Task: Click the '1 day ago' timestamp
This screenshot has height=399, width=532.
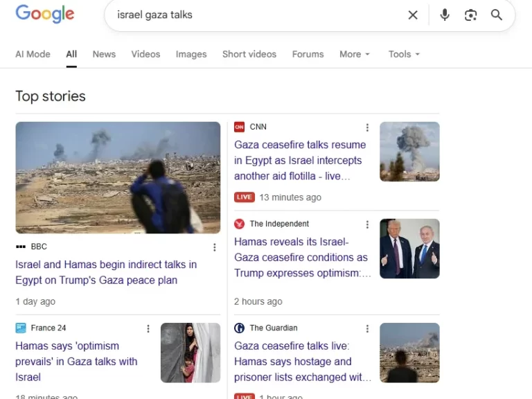Action: pos(35,301)
